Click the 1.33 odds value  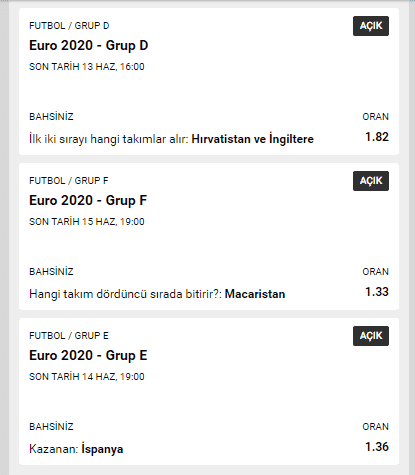[x=377, y=292]
